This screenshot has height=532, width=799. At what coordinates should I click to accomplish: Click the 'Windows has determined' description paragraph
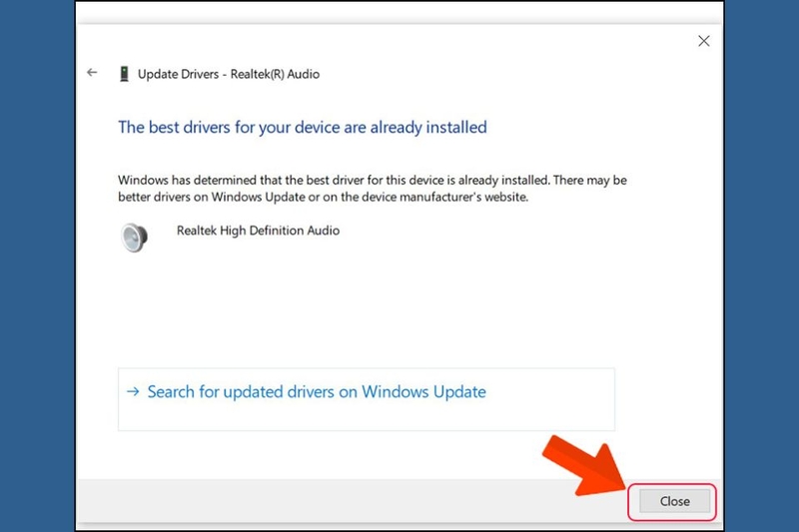pyautogui.click(x=373, y=189)
